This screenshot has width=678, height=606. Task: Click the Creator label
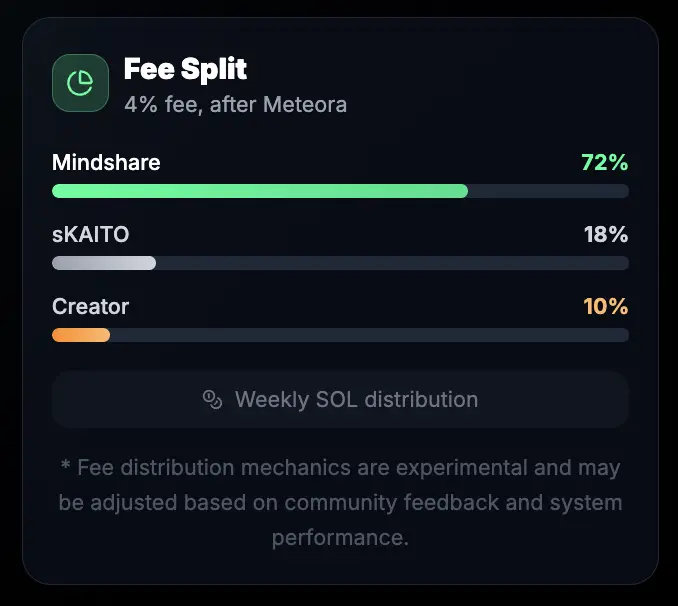coord(90,307)
